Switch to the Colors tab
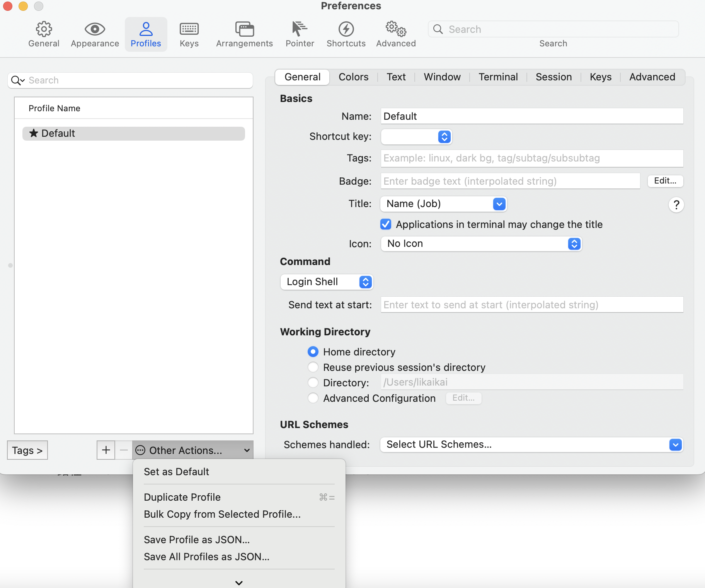The width and height of the screenshot is (705, 588). click(353, 77)
